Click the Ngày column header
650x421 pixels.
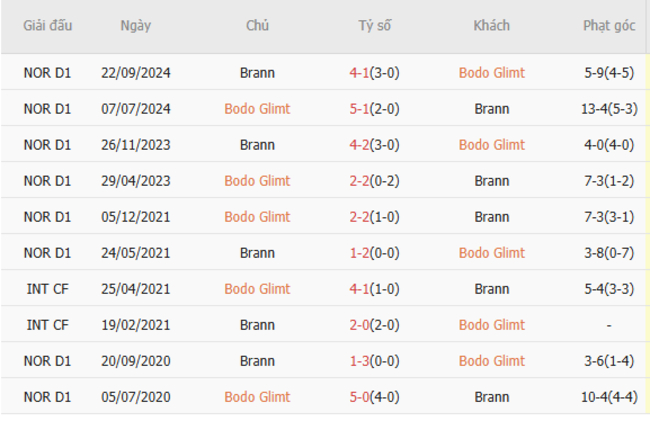point(135,26)
